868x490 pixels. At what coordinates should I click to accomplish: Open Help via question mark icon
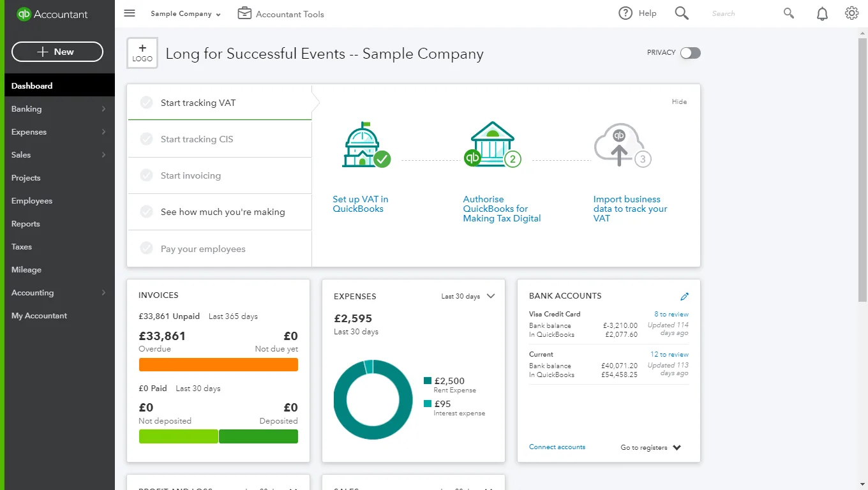[x=625, y=13]
